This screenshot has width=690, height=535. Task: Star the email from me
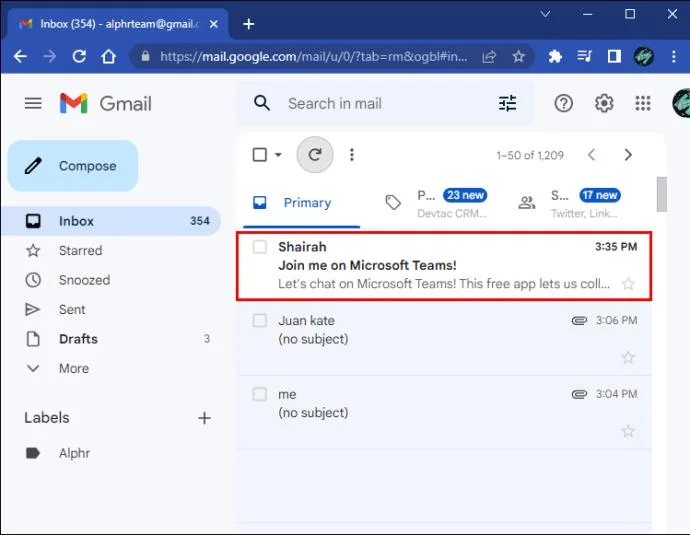[x=628, y=431]
